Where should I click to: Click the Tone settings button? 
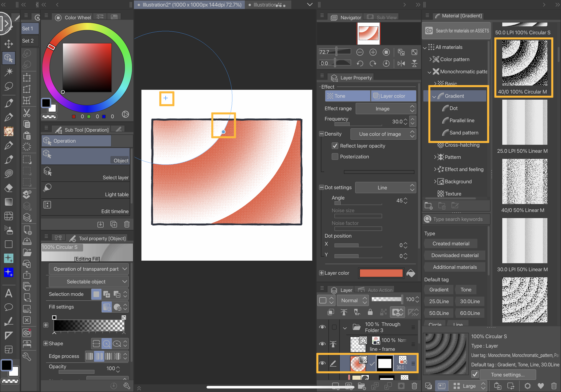coord(507,375)
